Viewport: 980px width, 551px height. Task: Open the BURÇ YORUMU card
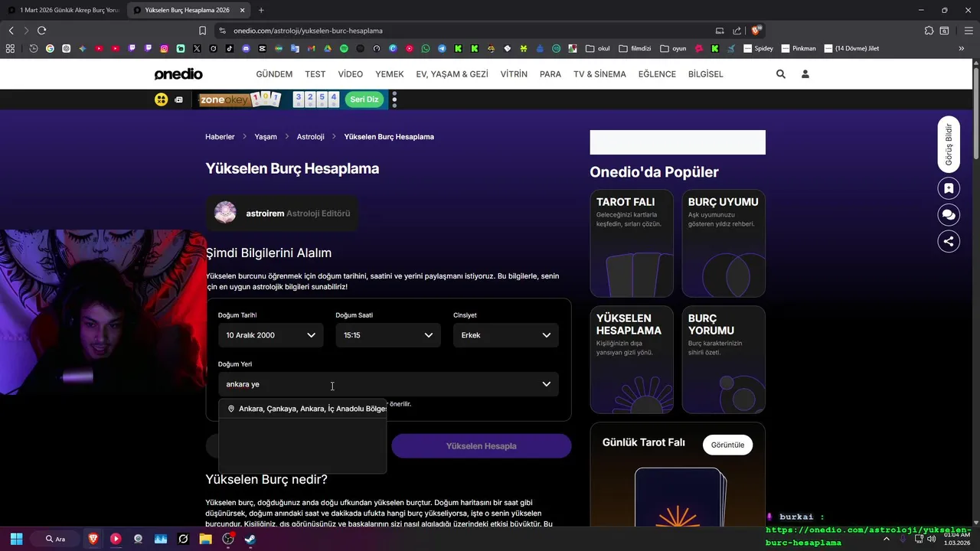[x=724, y=360]
